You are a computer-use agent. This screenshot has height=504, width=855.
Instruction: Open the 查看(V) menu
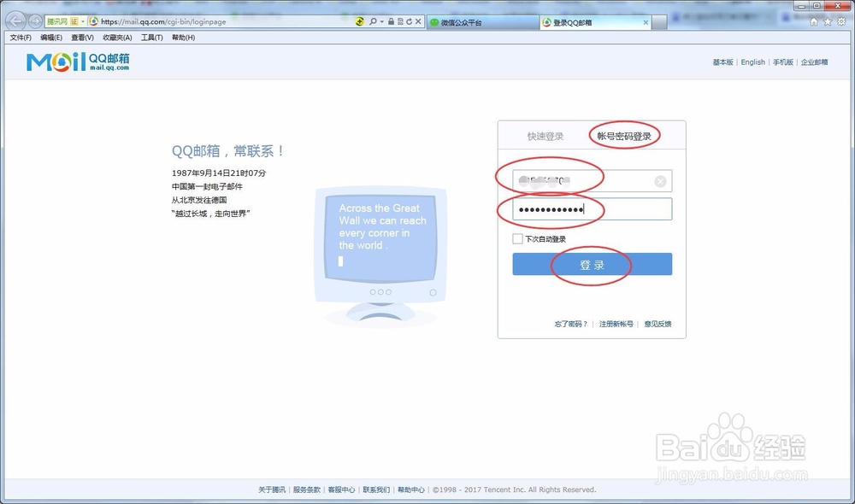[82, 38]
